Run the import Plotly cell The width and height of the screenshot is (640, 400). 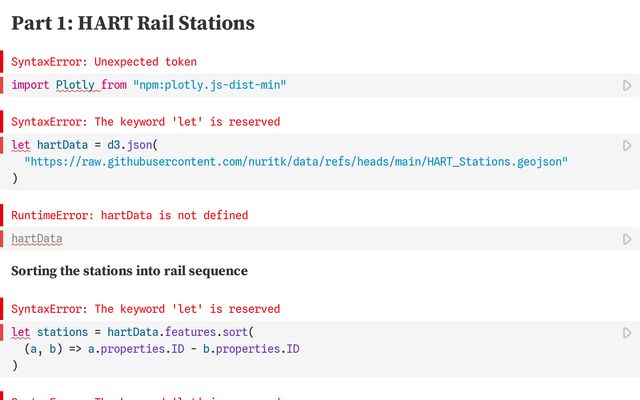pyautogui.click(x=627, y=86)
